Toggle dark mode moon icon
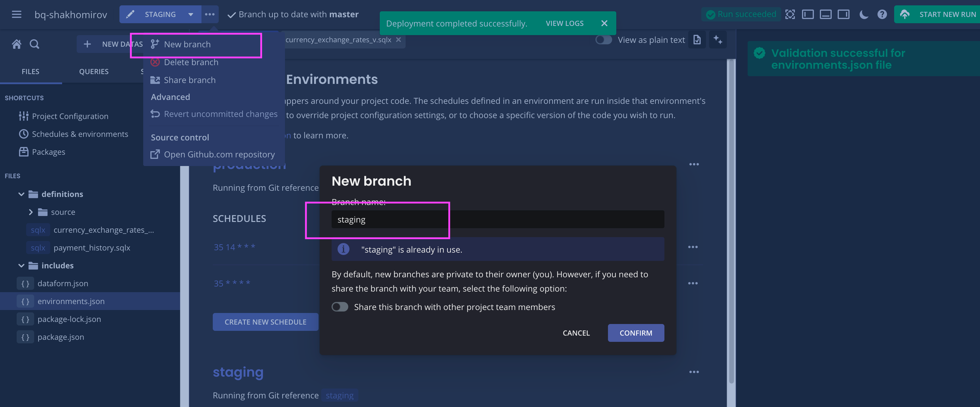 (x=864, y=15)
